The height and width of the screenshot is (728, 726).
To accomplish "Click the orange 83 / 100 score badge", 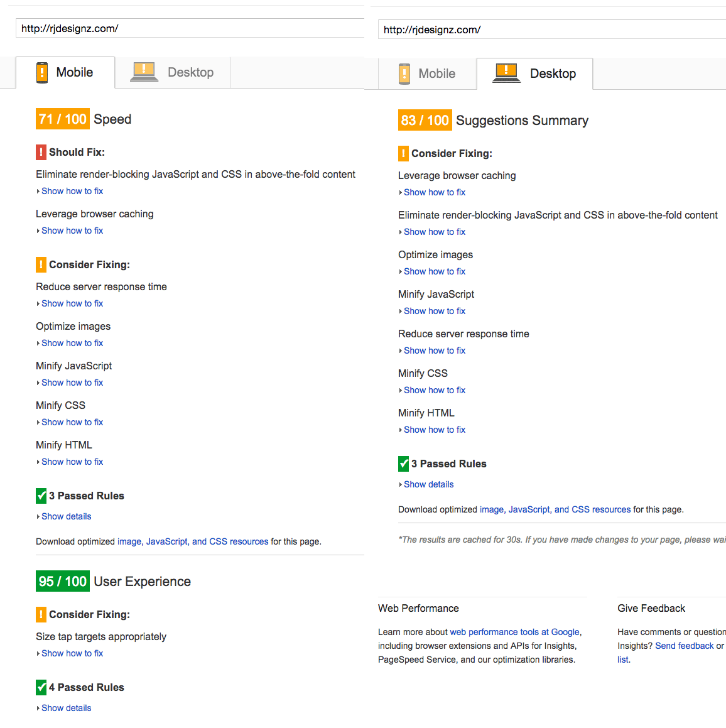I will [x=425, y=120].
